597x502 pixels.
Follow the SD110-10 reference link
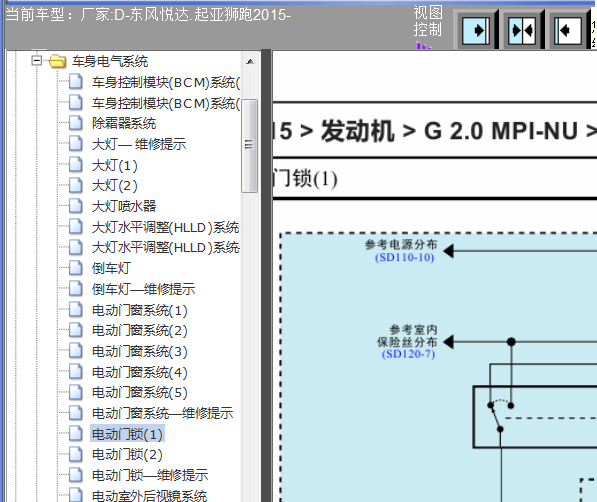point(404,257)
